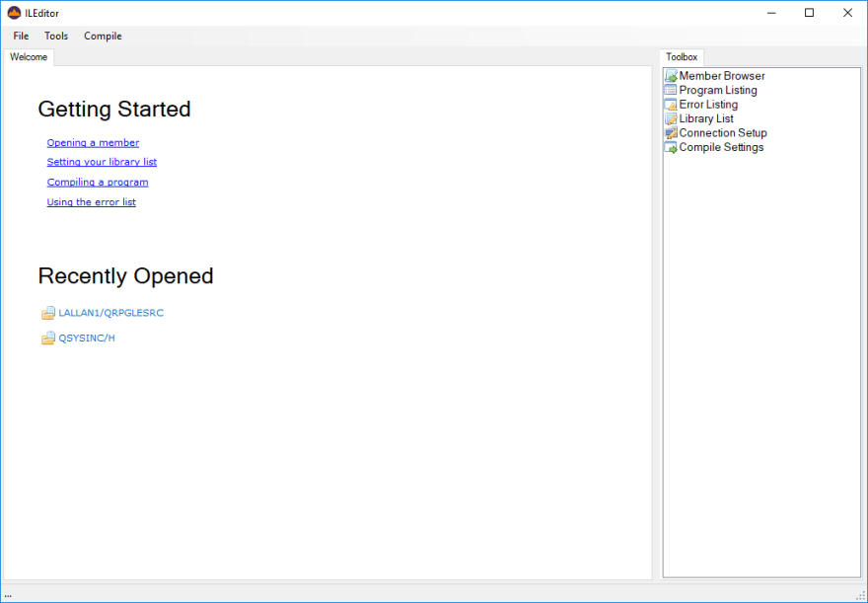The height and width of the screenshot is (603, 868).
Task: Click the Recently Opened heading
Action: pyautogui.click(x=125, y=275)
